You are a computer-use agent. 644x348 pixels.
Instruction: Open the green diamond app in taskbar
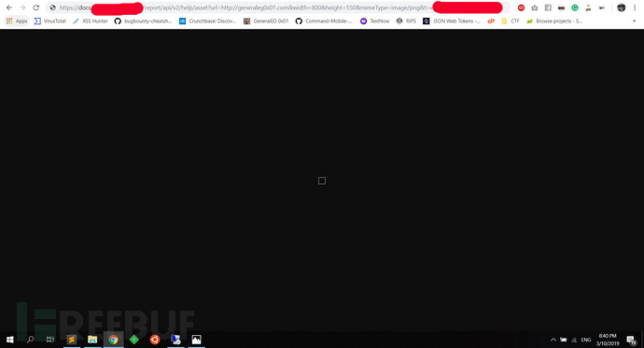pyautogui.click(x=133, y=340)
